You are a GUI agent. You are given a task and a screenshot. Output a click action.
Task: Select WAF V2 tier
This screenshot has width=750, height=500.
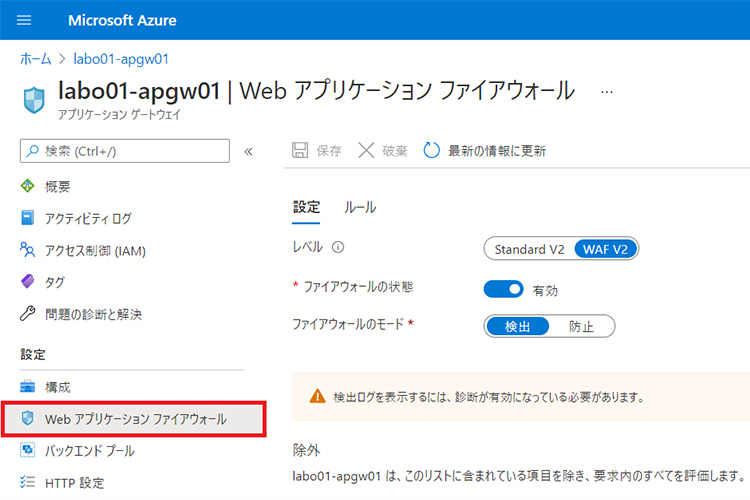click(x=605, y=249)
